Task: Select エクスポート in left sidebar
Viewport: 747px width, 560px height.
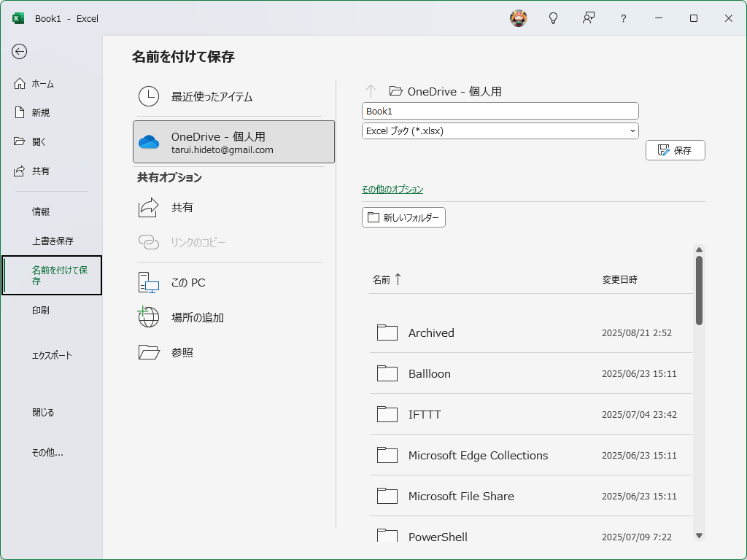Action: (x=52, y=355)
